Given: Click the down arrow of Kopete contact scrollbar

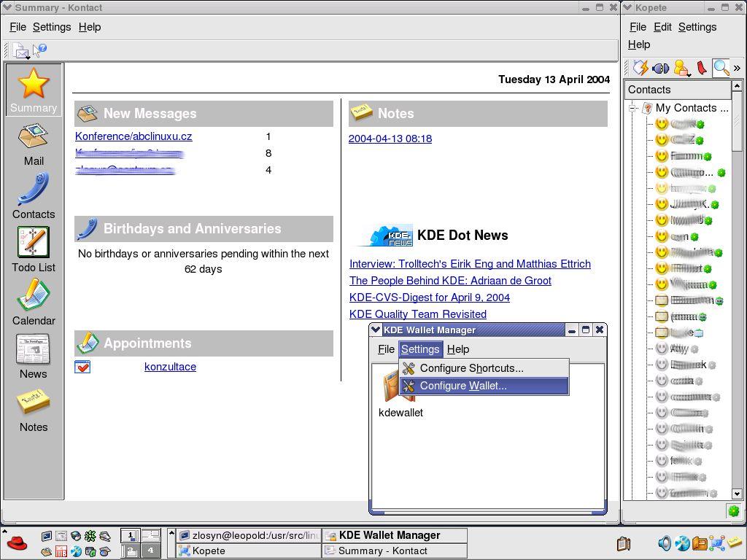Looking at the screenshot, I should [x=737, y=494].
